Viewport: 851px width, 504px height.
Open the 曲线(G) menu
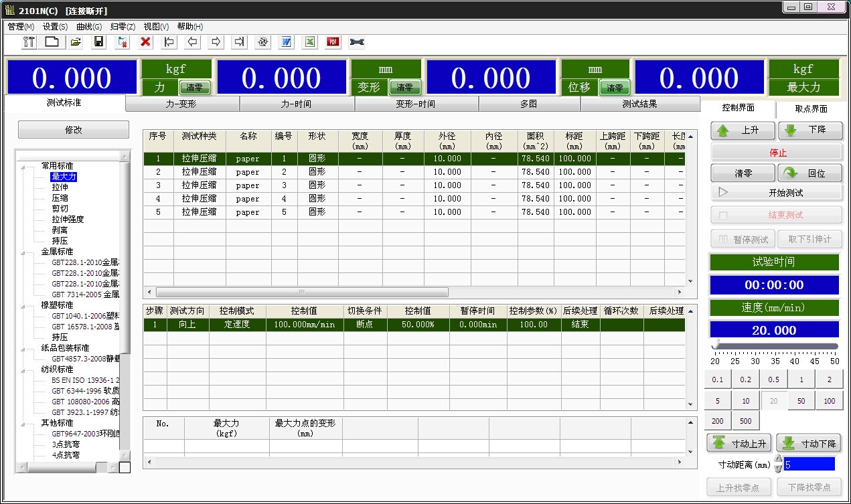[x=89, y=27]
